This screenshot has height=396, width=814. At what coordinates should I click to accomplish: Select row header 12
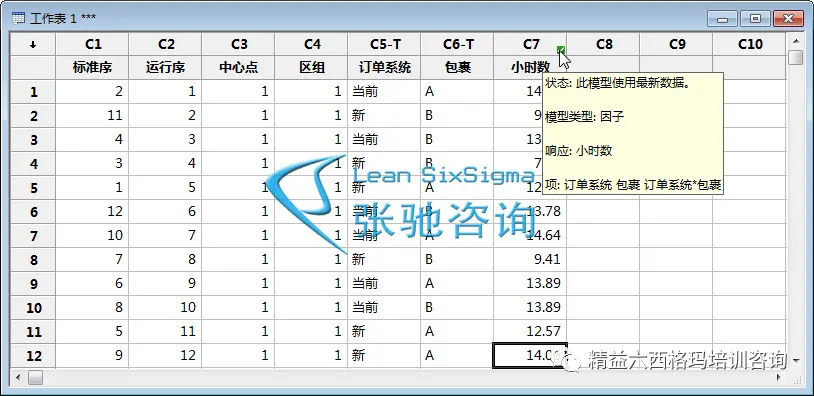click(33, 356)
